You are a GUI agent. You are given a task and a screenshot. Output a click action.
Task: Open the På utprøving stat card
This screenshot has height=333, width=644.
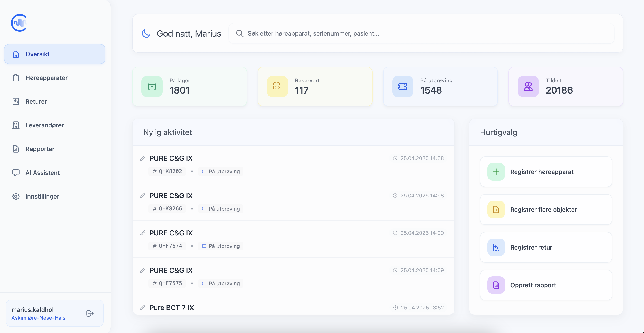(441, 87)
